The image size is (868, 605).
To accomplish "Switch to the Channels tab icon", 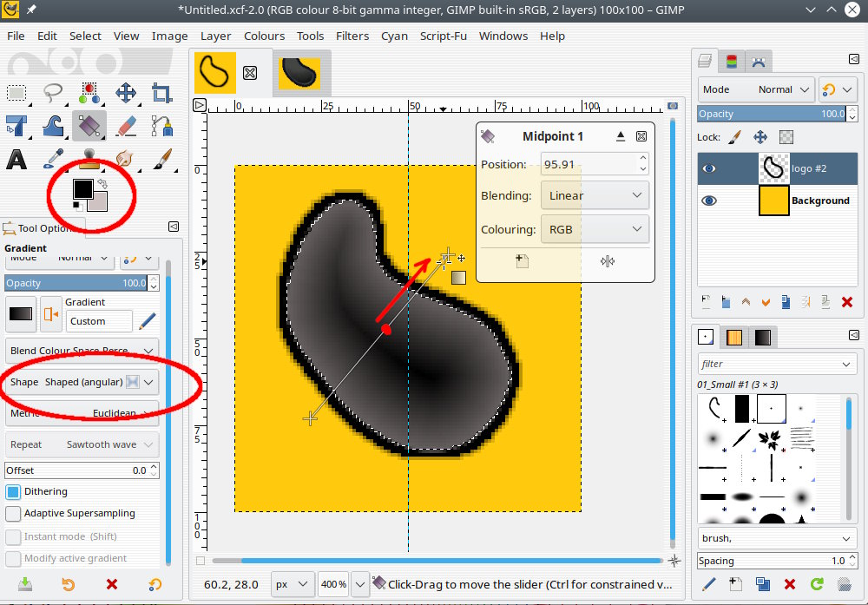I will (733, 61).
